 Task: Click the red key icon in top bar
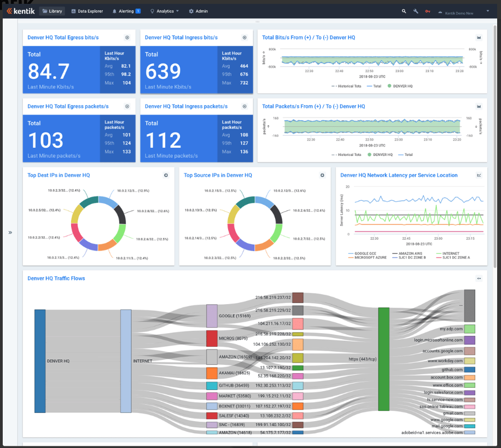tap(428, 11)
